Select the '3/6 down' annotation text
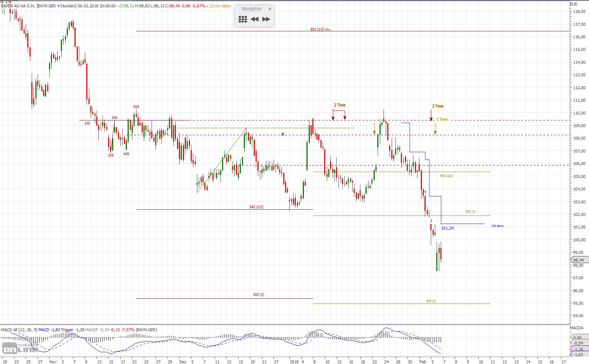The height and width of the screenshot is (364, 589). [497, 226]
